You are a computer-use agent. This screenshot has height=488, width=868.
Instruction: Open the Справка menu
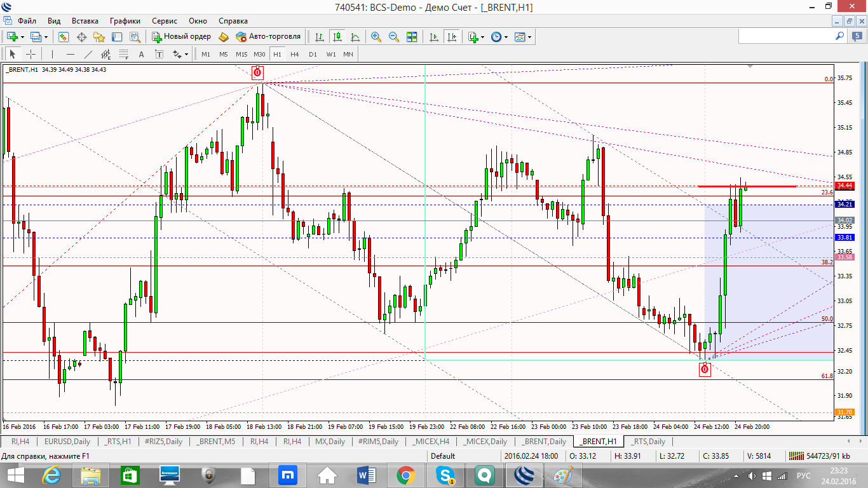point(233,21)
